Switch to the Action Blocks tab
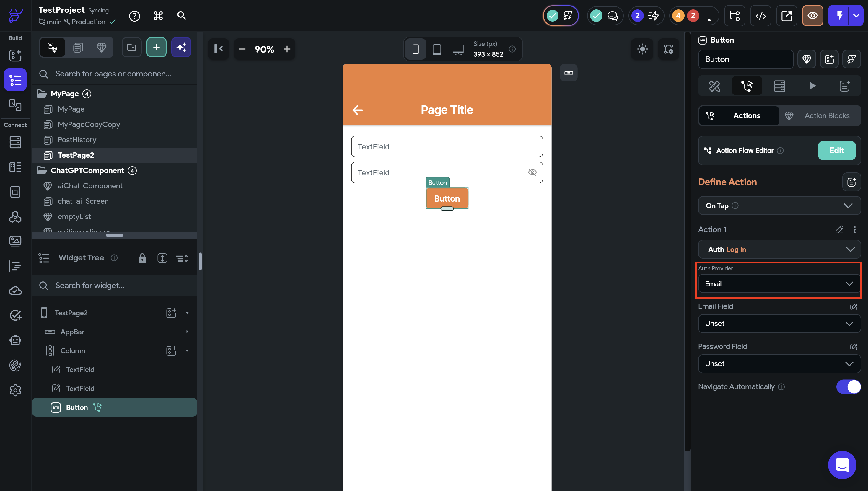Image resolution: width=868 pixels, height=491 pixels. click(820, 116)
